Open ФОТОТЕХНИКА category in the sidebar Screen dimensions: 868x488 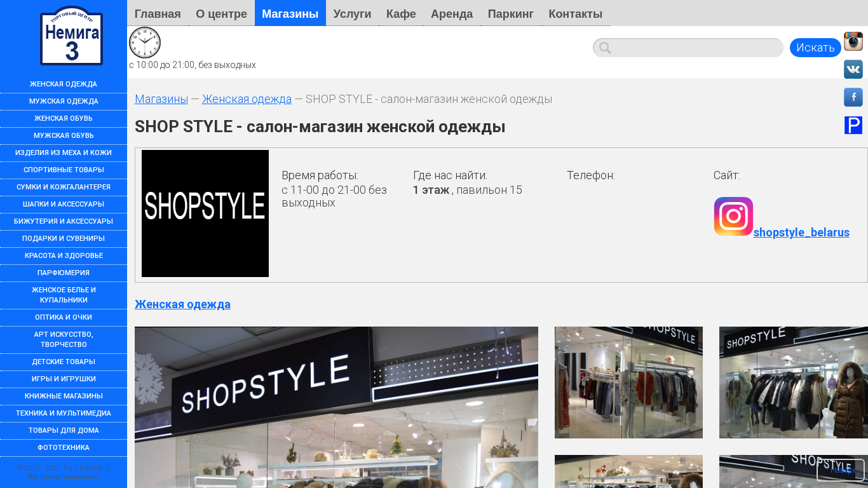click(64, 448)
